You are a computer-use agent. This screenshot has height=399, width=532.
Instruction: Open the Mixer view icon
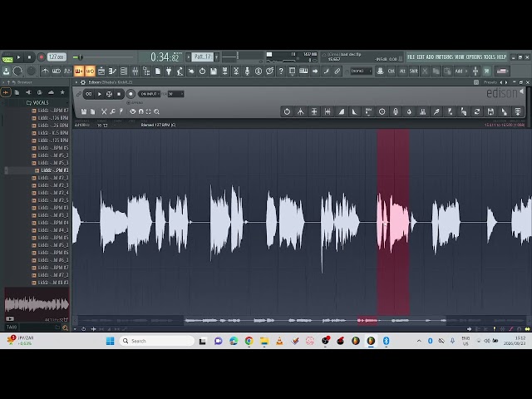[135, 71]
